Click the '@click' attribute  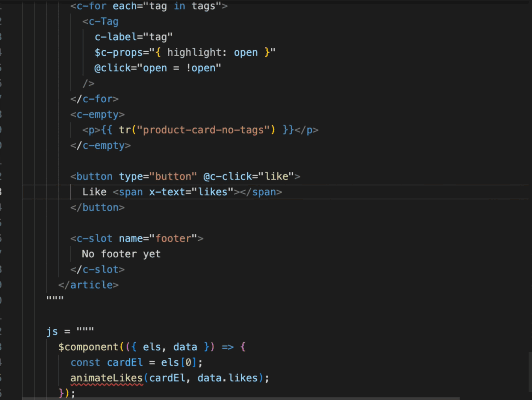pos(113,68)
